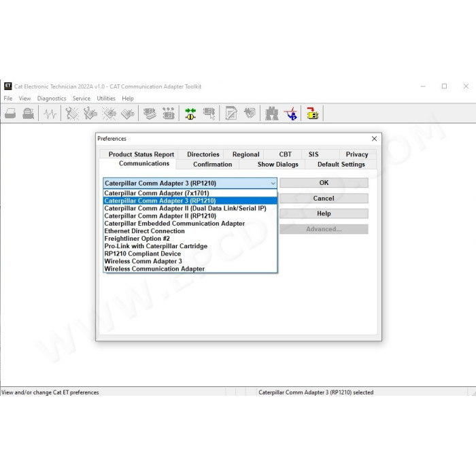Switch to the Default Settings tab
Screen dimensions: 476x476
[341, 165]
